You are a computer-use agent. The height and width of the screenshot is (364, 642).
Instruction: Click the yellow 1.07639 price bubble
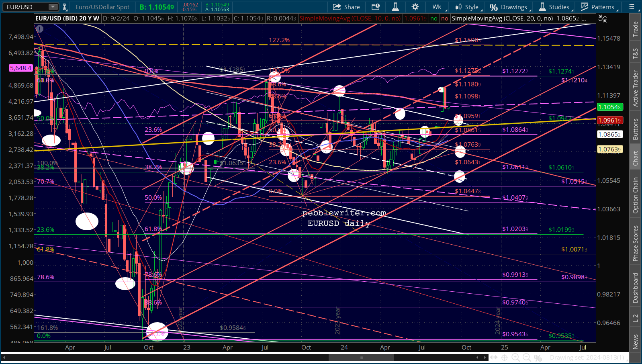pos(610,149)
